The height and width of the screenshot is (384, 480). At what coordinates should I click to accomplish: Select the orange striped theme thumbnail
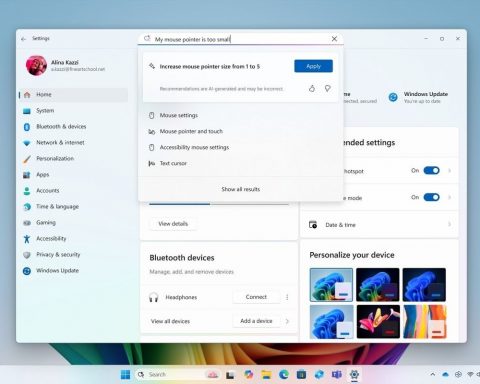424,322
